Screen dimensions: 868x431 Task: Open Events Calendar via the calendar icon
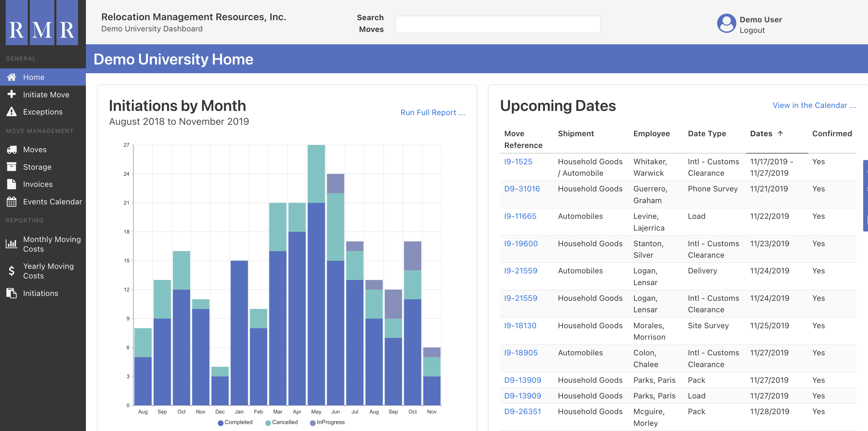coord(11,202)
